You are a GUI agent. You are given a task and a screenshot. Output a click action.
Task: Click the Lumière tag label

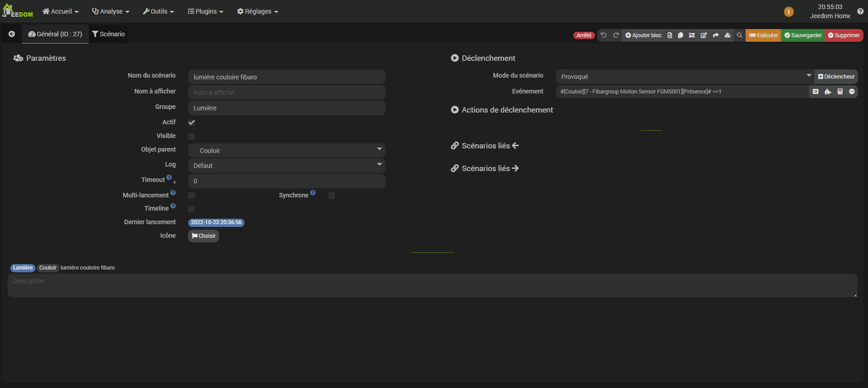pyautogui.click(x=23, y=268)
